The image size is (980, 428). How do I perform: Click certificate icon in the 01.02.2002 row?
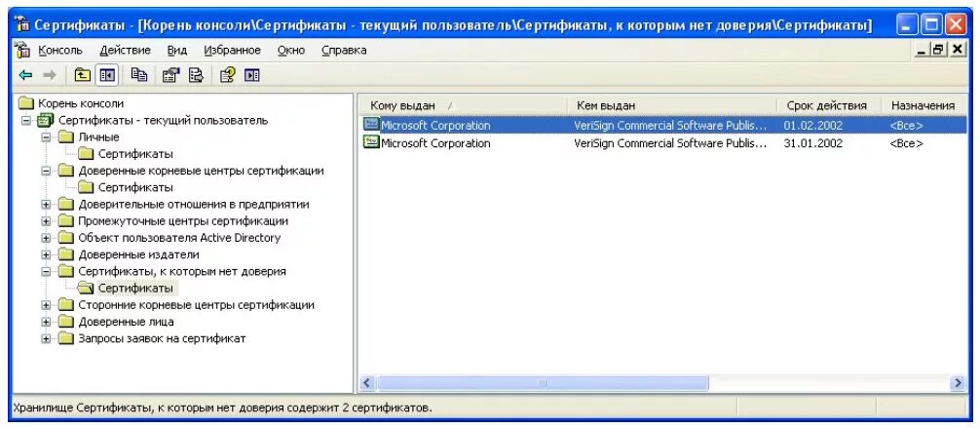point(370,125)
